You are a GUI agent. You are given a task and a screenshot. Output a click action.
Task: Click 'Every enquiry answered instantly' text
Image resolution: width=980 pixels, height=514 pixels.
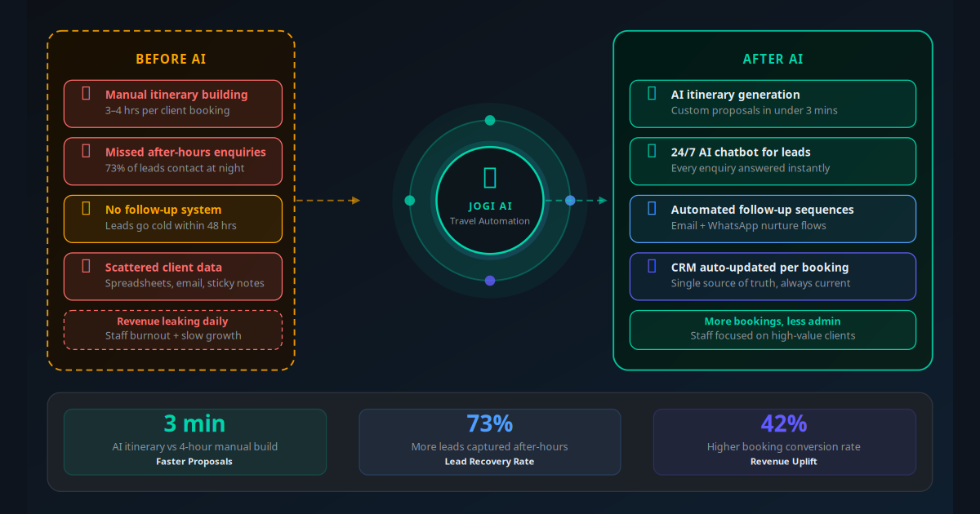tap(751, 168)
